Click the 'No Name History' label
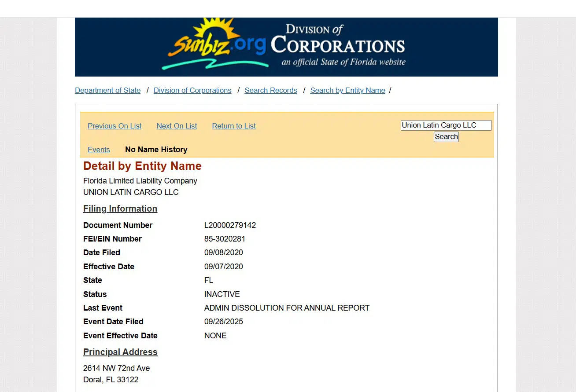The width and height of the screenshot is (576, 392). click(x=156, y=150)
